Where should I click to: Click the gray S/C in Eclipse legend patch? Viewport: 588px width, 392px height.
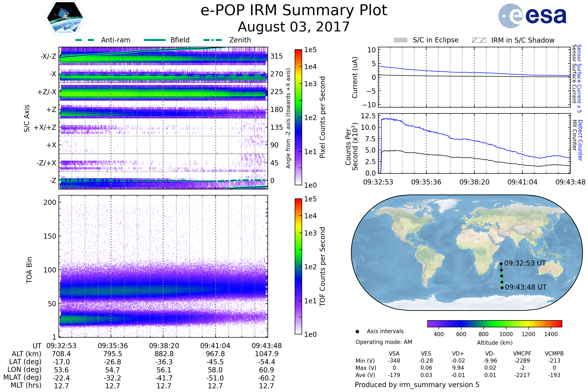coord(401,40)
